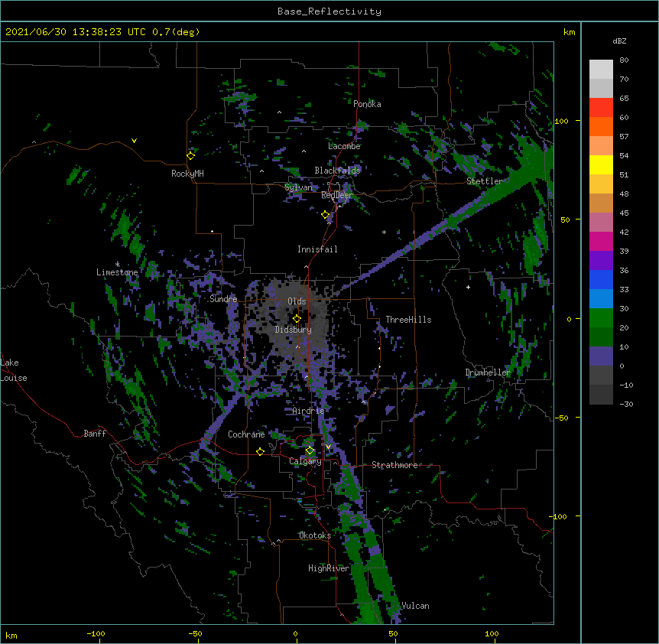
Task: Click the Sundre label
Action: (223, 299)
